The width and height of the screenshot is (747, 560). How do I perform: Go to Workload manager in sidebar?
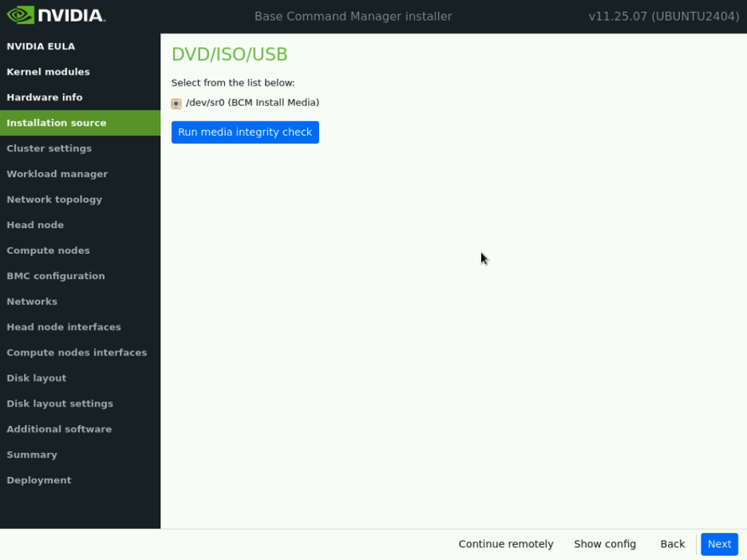tap(80, 174)
